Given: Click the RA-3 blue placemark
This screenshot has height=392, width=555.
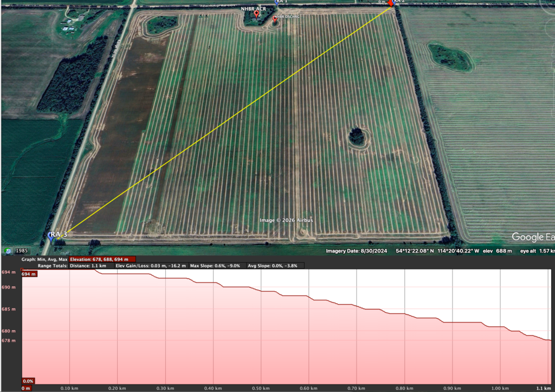Looking at the screenshot, I should click(53, 236).
